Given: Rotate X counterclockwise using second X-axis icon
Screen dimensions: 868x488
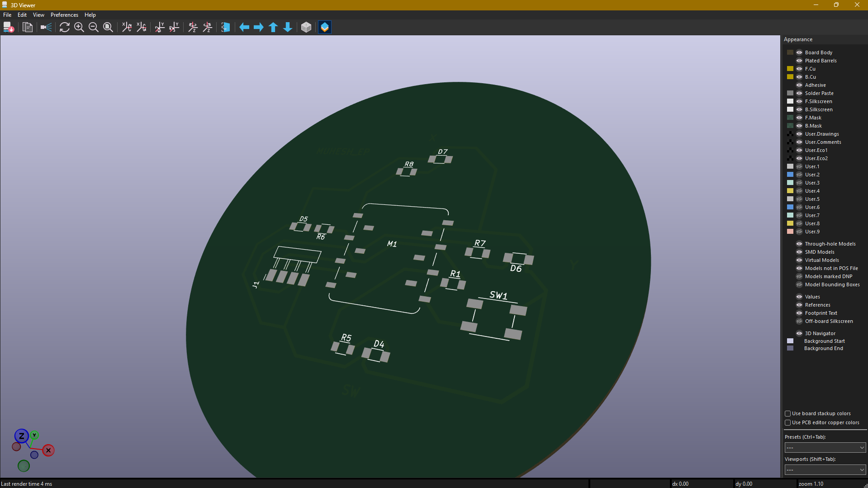Looking at the screenshot, I should click(142, 28).
